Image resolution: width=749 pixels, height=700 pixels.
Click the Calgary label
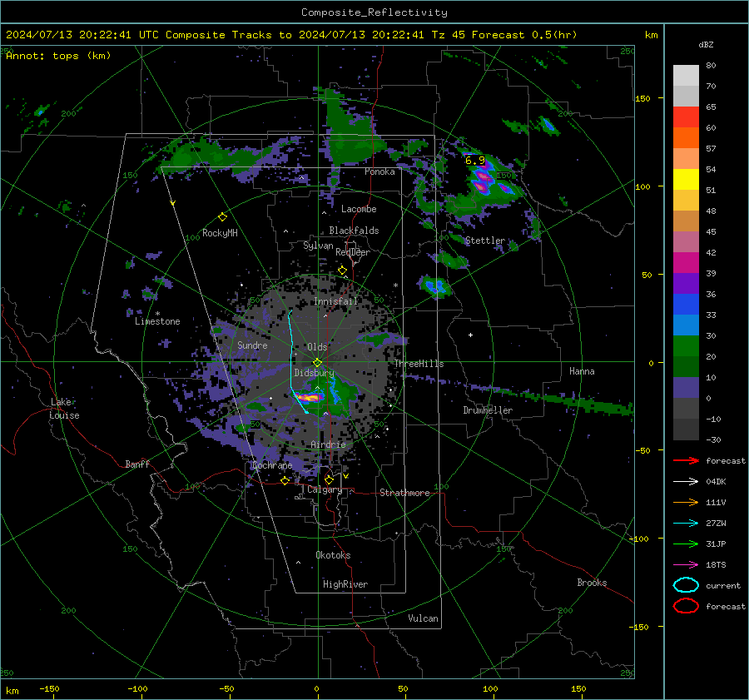click(x=325, y=489)
